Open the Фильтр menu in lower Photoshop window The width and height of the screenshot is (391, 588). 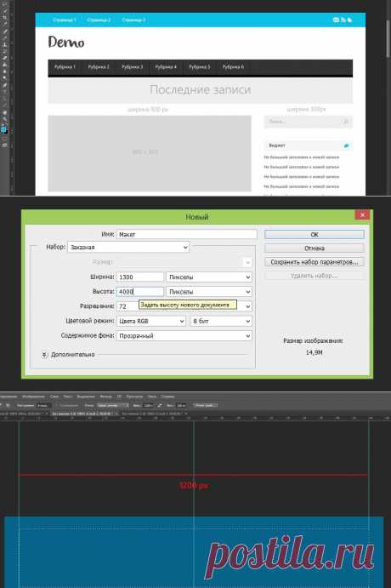[106, 397]
